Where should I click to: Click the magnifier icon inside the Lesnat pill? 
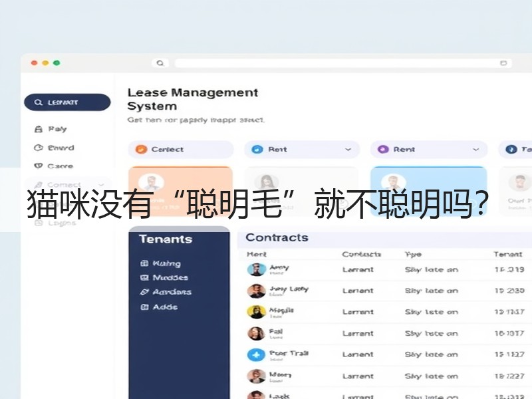(39, 102)
